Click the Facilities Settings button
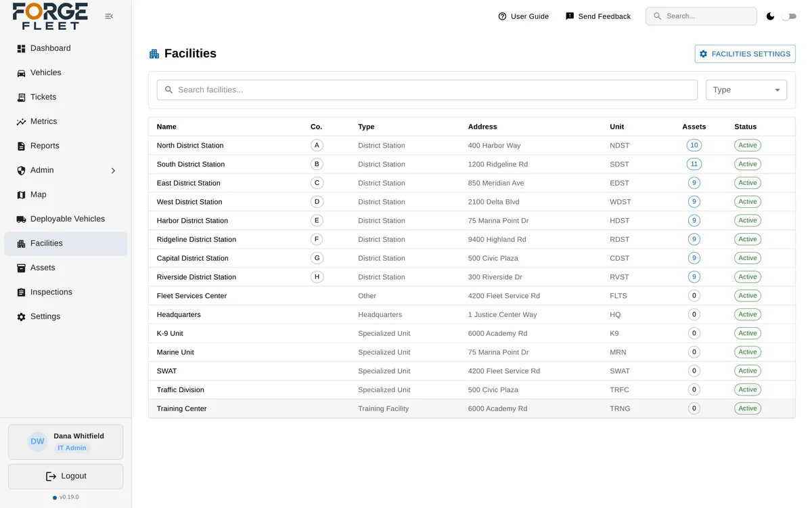Viewport: 812px width, 508px height. click(745, 54)
